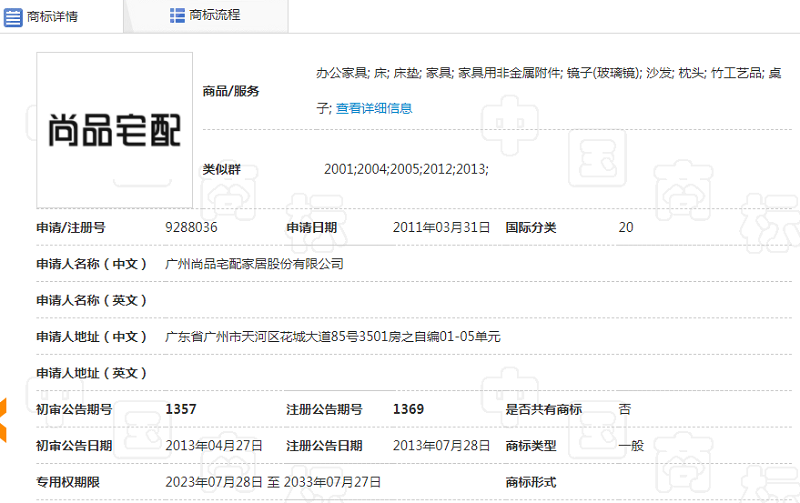Click the 商标形式 label
Viewport: 800px width, 503px height.
pos(531,482)
